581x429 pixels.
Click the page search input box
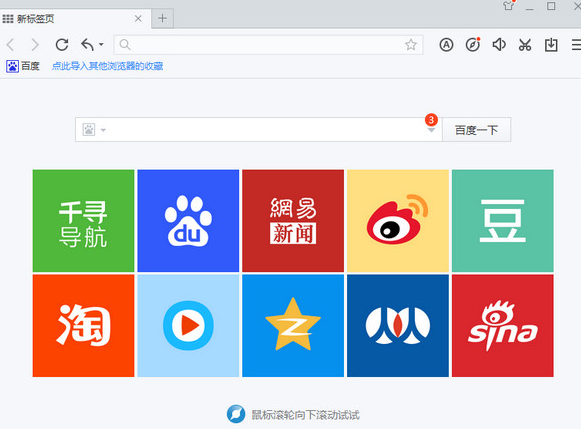259,130
